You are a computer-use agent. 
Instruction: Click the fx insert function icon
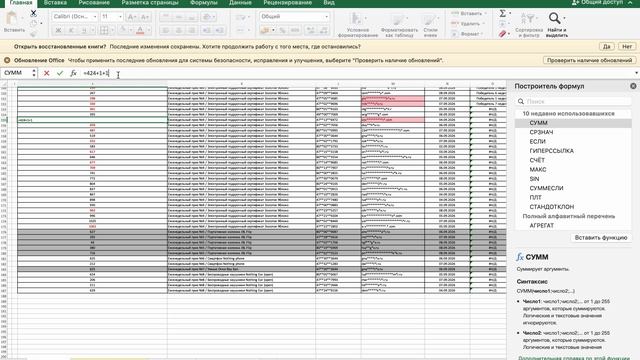73,73
